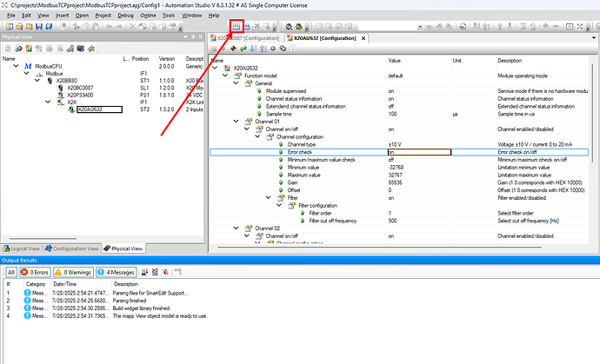Viewport: 600px width, 364px height.
Task: Close the Physical View panel
Action: [201, 36]
